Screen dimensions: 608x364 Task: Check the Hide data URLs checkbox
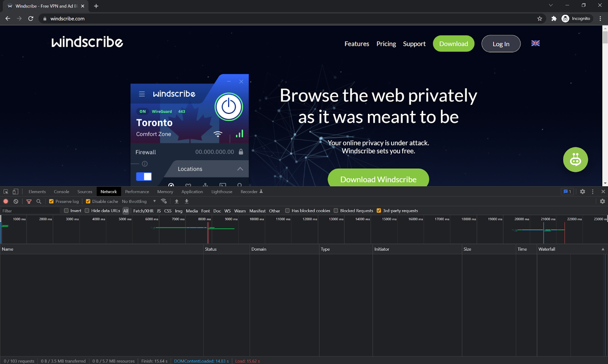pos(87,211)
